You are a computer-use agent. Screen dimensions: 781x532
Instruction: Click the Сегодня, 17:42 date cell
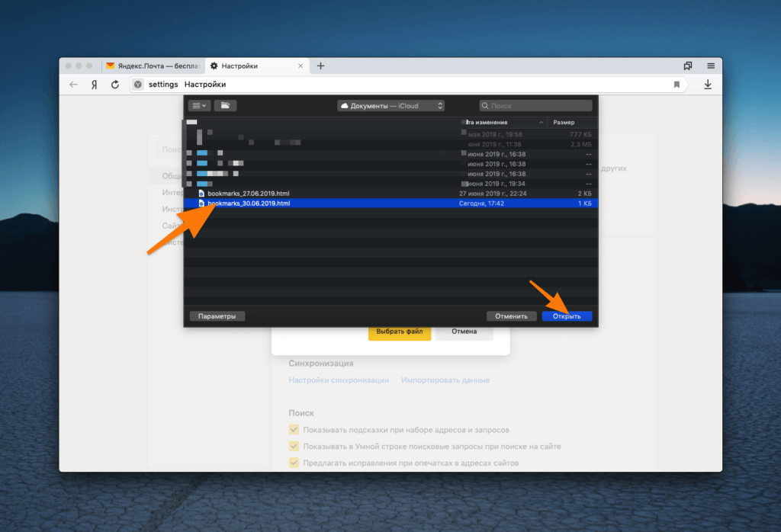click(481, 204)
